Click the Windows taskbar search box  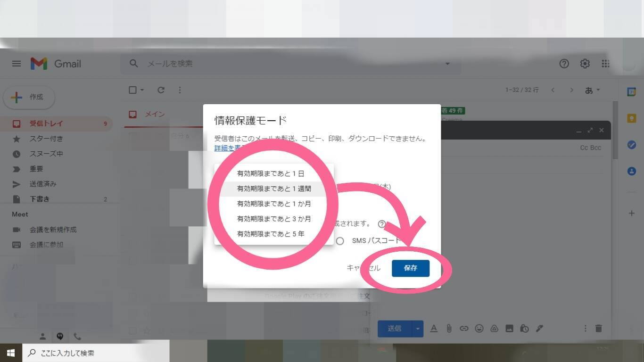tap(96, 353)
